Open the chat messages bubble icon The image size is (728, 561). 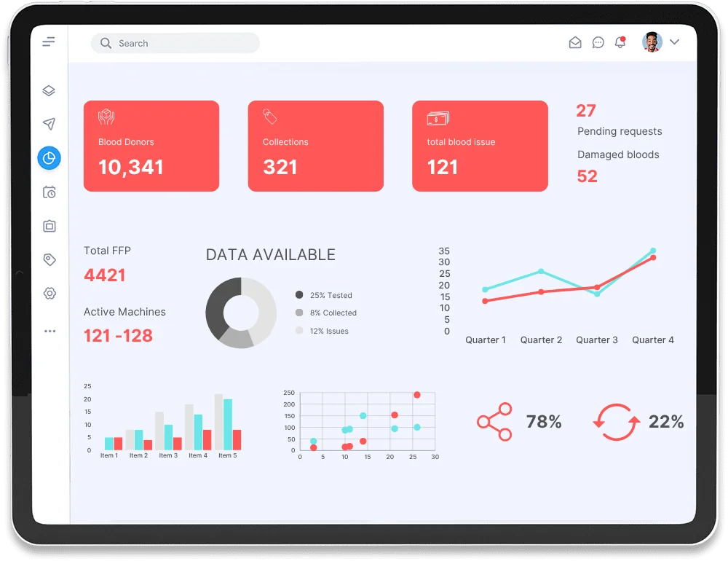tap(598, 43)
